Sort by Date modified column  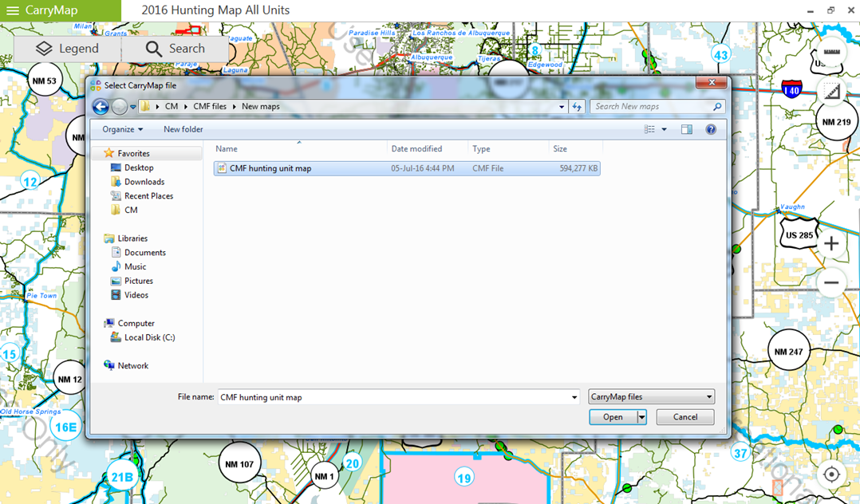click(428, 148)
